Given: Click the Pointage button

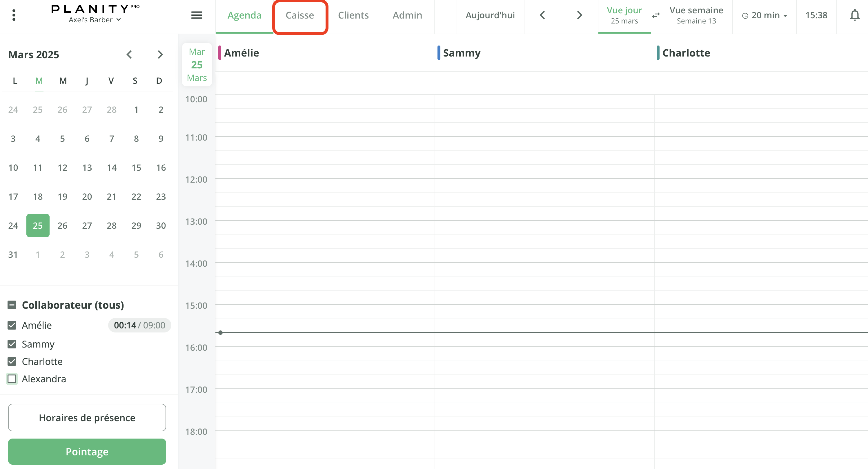Looking at the screenshot, I should tap(87, 452).
